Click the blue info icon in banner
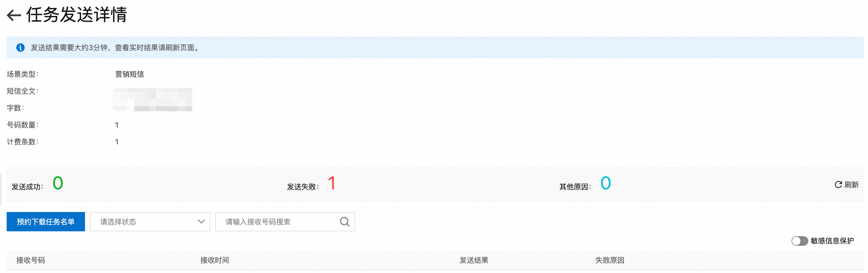Viewport: 868px width, 273px height. [x=20, y=48]
